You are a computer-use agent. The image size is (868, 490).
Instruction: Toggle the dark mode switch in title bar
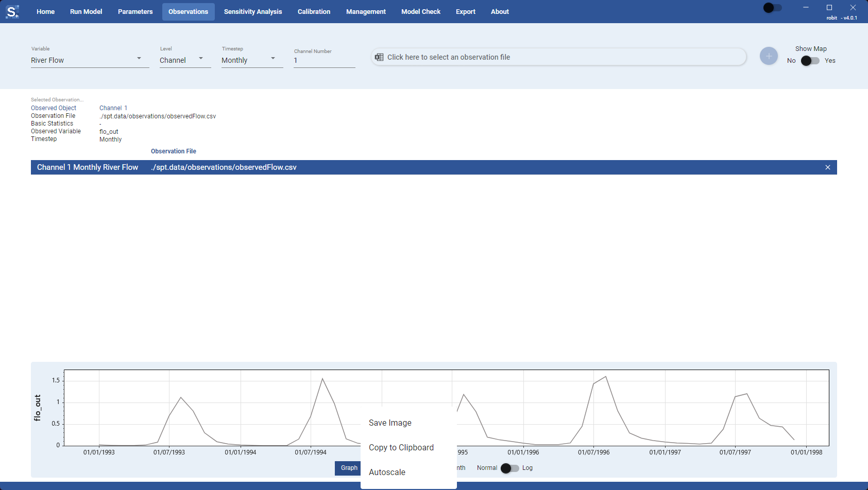[x=772, y=8]
